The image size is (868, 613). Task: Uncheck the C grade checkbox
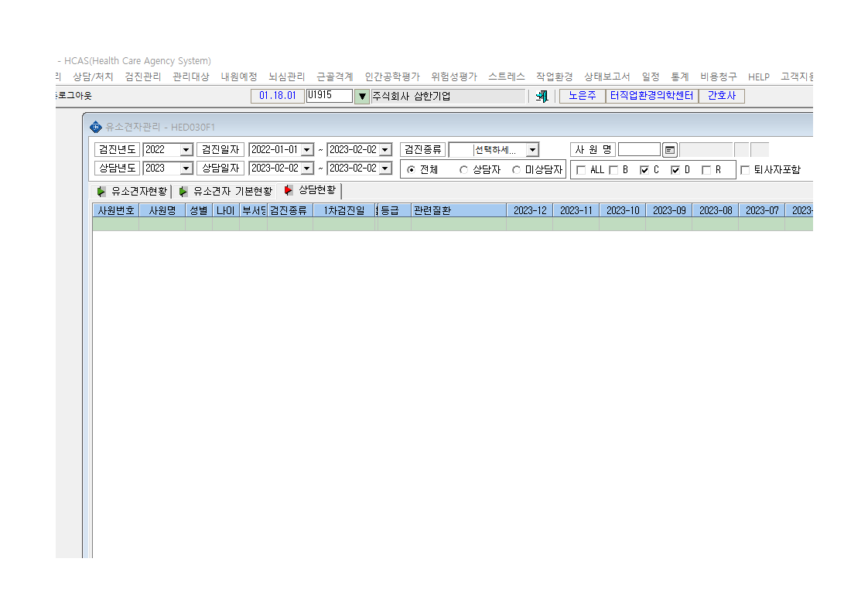pos(644,170)
